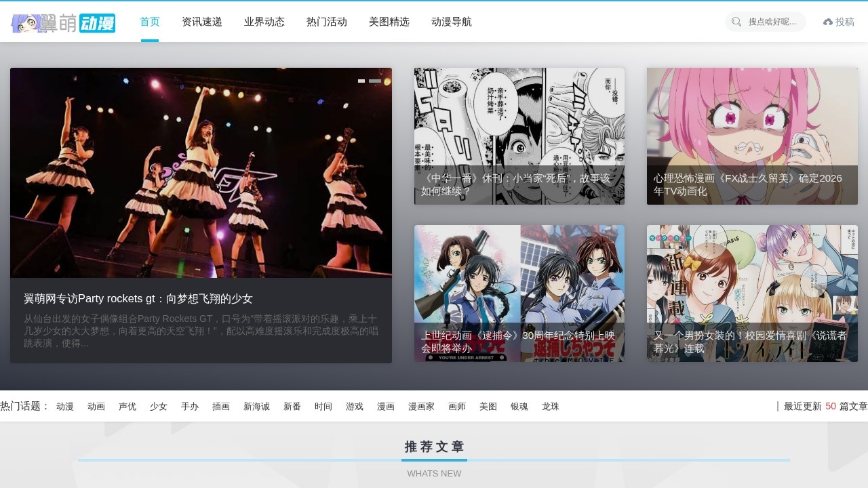
Task: Go to the 热门活动 menu item
Action: point(327,22)
